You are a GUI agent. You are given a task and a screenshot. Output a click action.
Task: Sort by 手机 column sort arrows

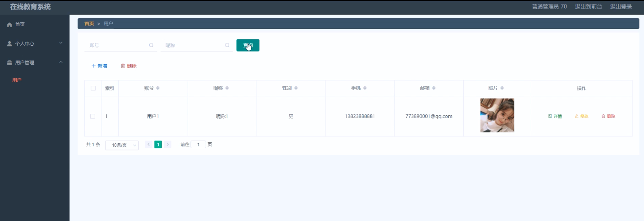coord(365,88)
